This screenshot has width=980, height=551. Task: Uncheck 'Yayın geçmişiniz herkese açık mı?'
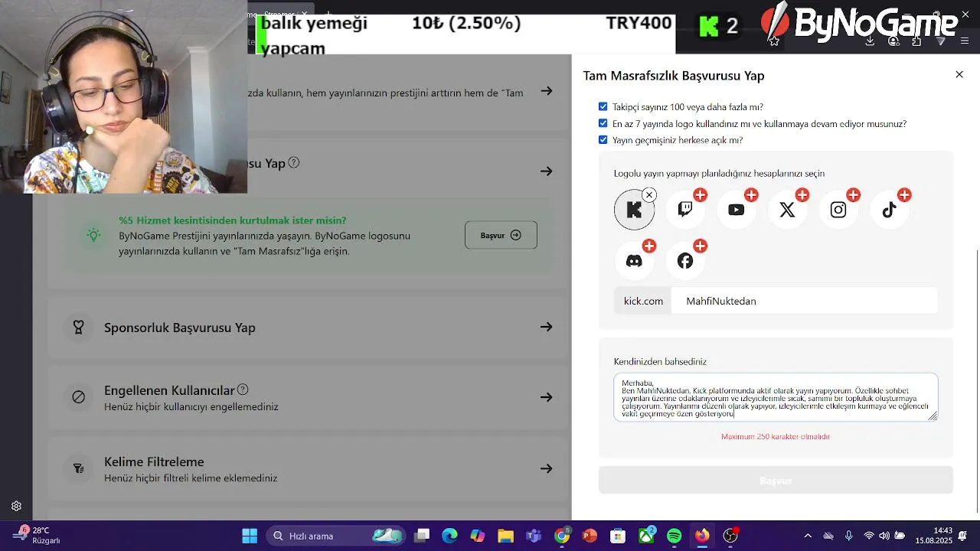[x=603, y=140]
